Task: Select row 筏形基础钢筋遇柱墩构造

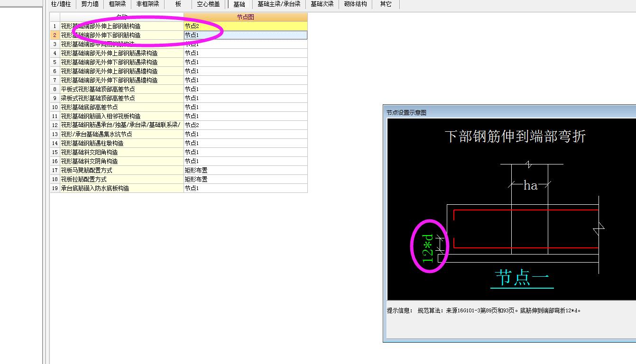Action: 121,143
